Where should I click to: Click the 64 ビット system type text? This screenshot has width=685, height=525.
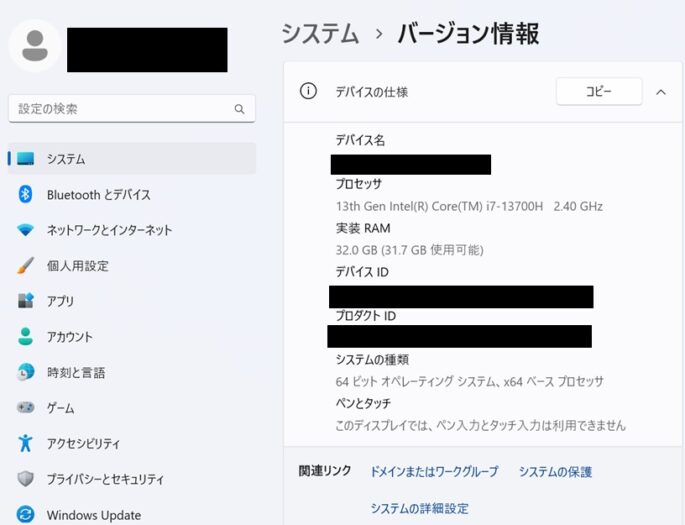pos(470,381)
